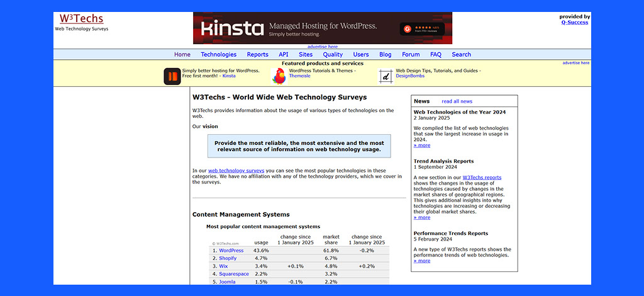
Task: Follow the 'web technology surveys' link
Action: (236, 170)
